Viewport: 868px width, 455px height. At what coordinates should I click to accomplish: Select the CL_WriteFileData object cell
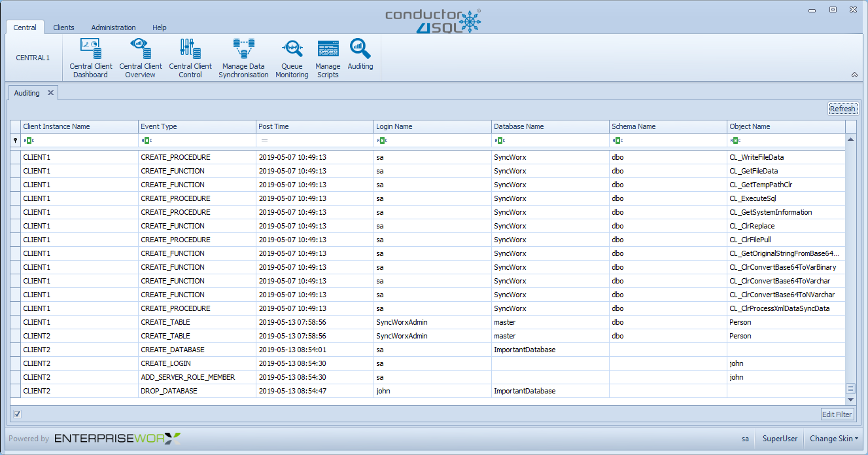pos(786,157)
